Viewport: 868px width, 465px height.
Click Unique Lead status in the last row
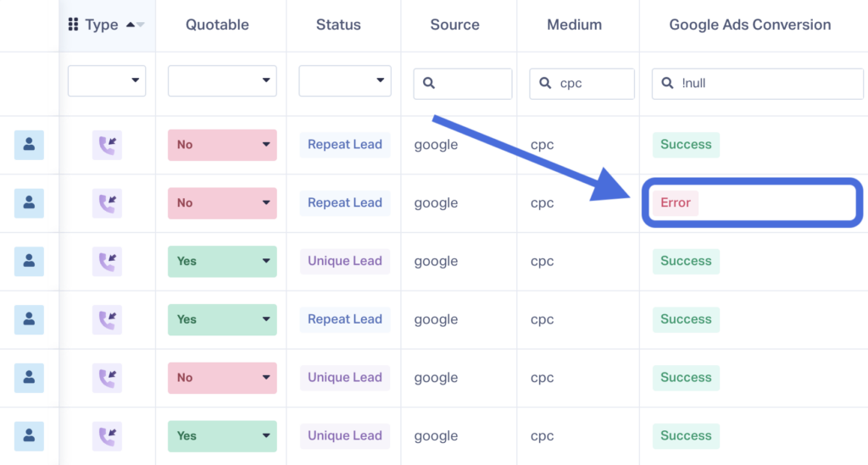click(x=345, y=436)
